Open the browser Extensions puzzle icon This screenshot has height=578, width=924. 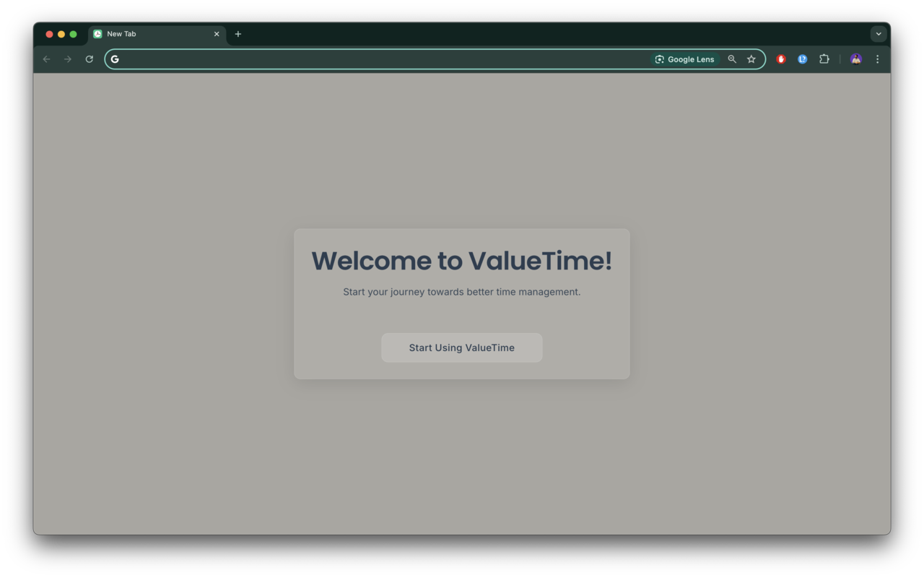coord(824,59)
